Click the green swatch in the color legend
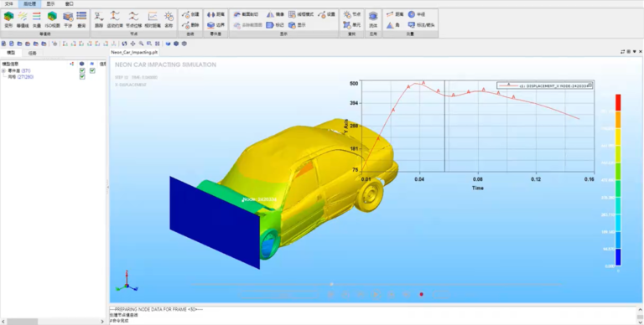Viewport: 644px width, 325px height. (618, 172)
